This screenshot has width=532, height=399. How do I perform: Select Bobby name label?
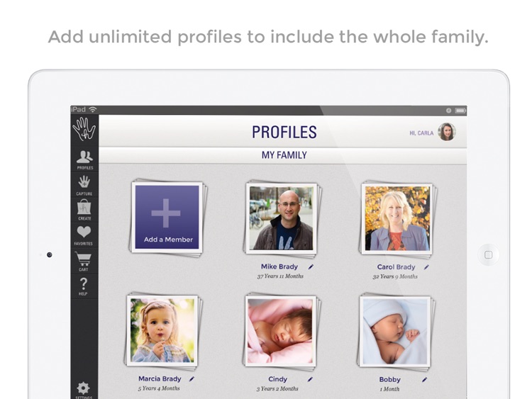[x=390, y=380]
